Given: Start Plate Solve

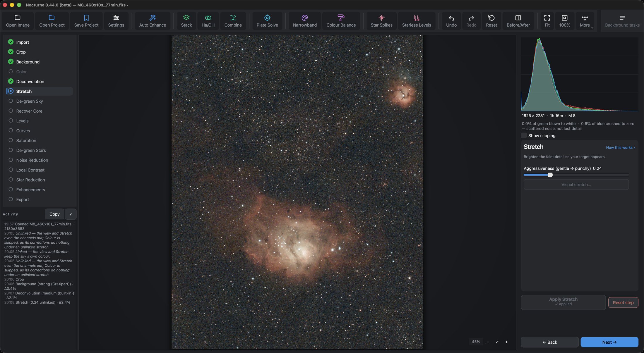Looking at the screenshot, I should 267,21.
